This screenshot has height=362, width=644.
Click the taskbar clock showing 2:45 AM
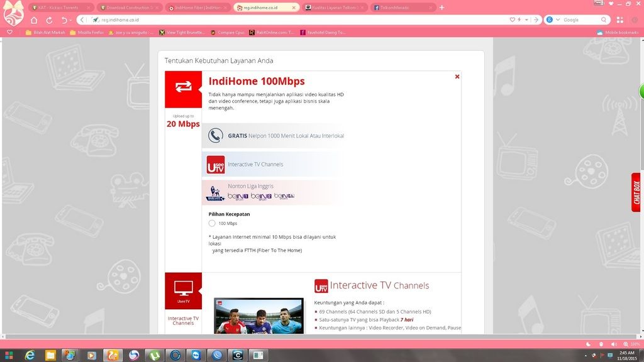point(627,356)
